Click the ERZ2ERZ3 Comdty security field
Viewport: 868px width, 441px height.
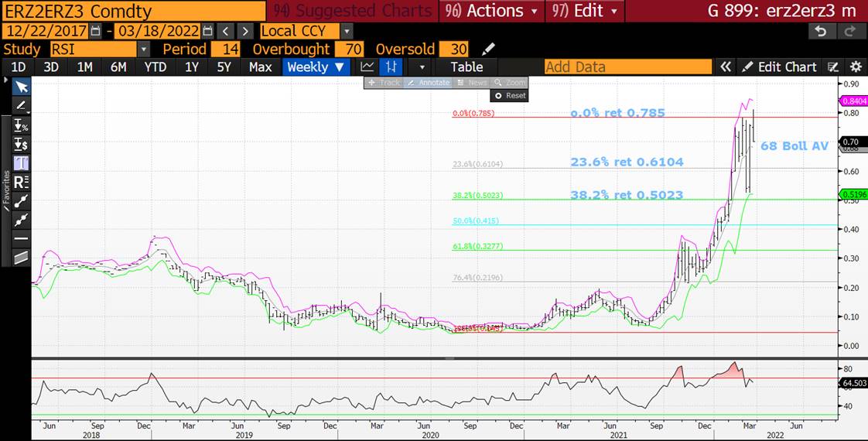click(133, 11)
